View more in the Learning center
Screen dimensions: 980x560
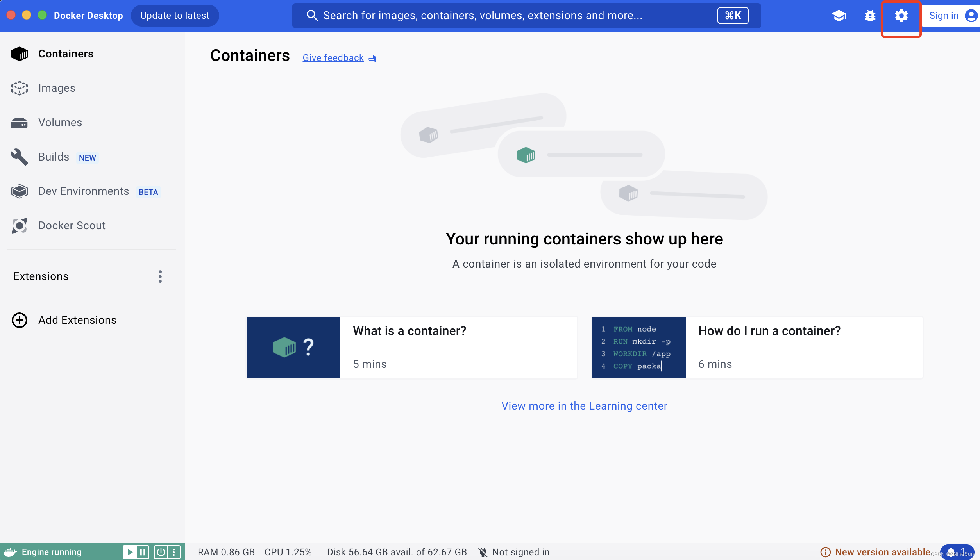coord(584,405)
